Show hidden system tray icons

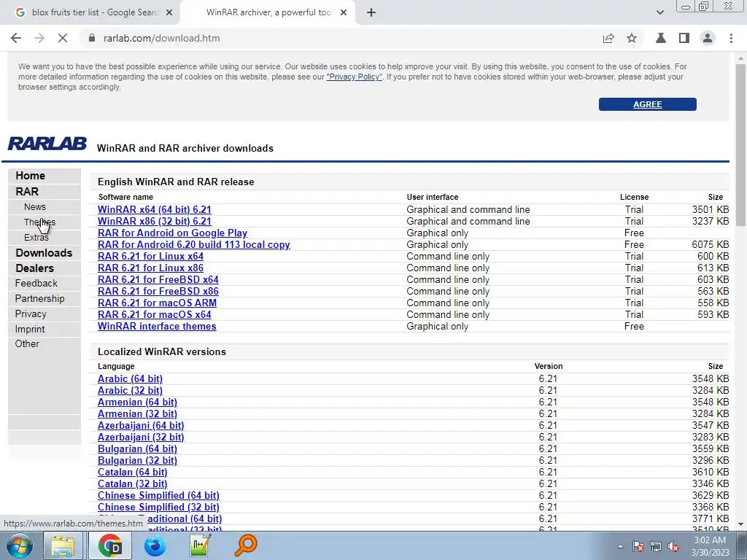(x=620, y=546)
